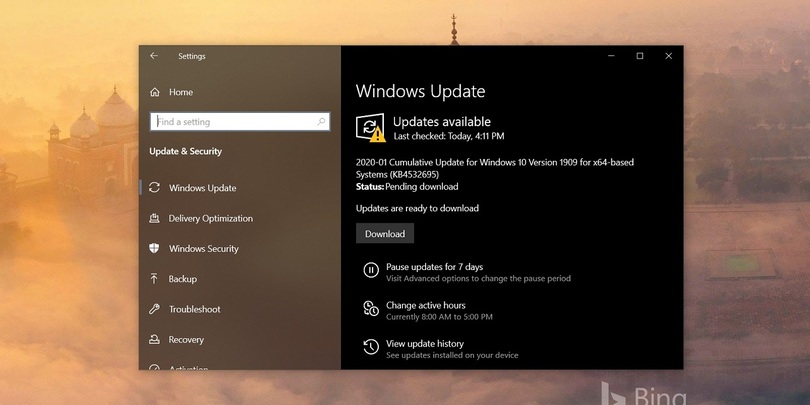The height and width of the screenshot is (405, 810).
Task: Focus the Find a setting search box
Action: coord(240,122)
